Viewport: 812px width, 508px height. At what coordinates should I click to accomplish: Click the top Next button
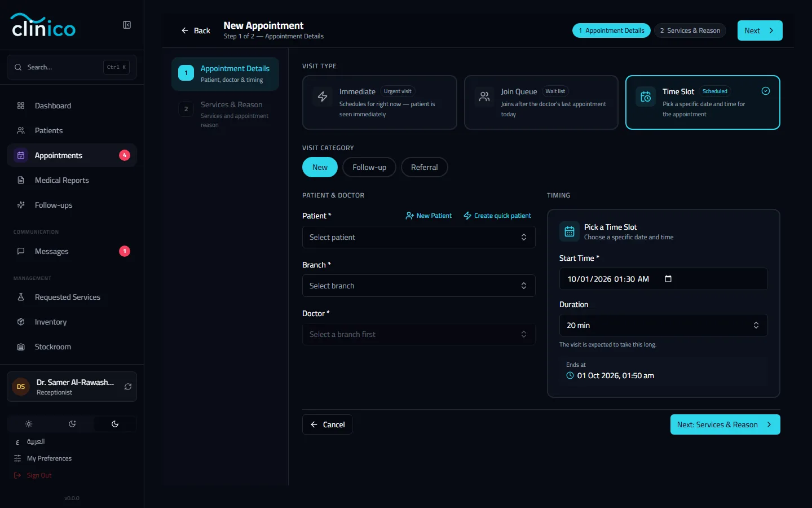pyautogui.click(x=760, y=30)
